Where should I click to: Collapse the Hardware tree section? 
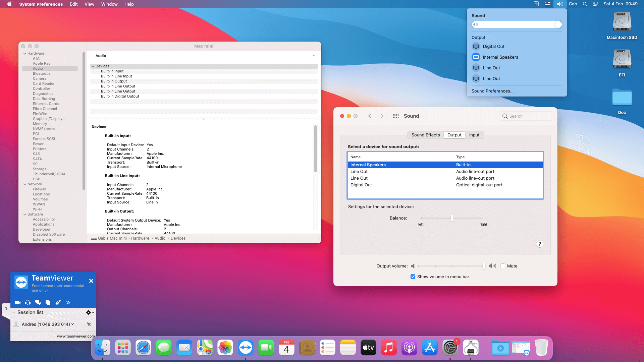click(25, 54)
